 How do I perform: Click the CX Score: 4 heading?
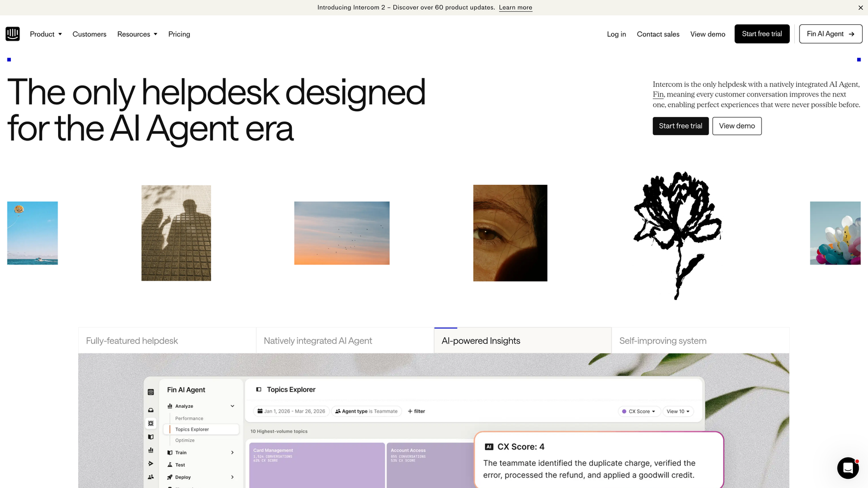pos(521,447)
